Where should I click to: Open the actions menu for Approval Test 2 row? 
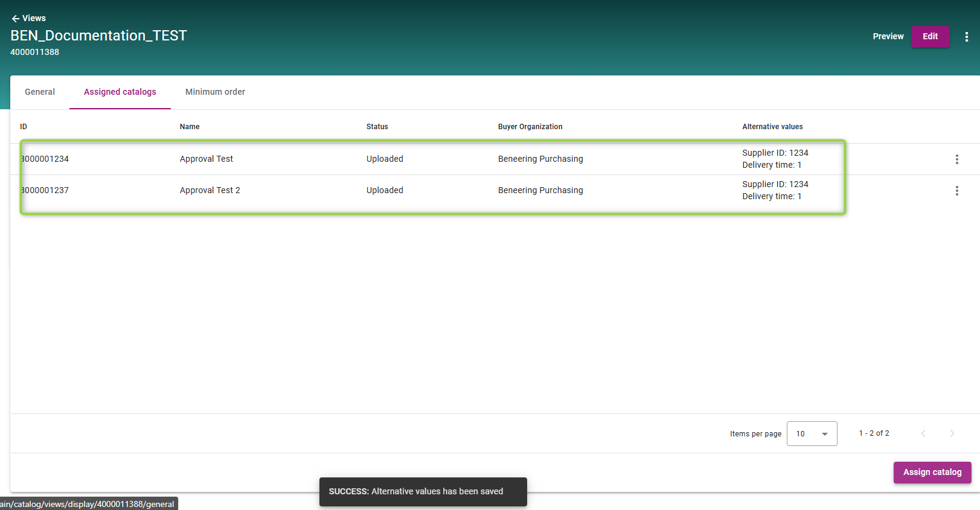tap(956, 191)
